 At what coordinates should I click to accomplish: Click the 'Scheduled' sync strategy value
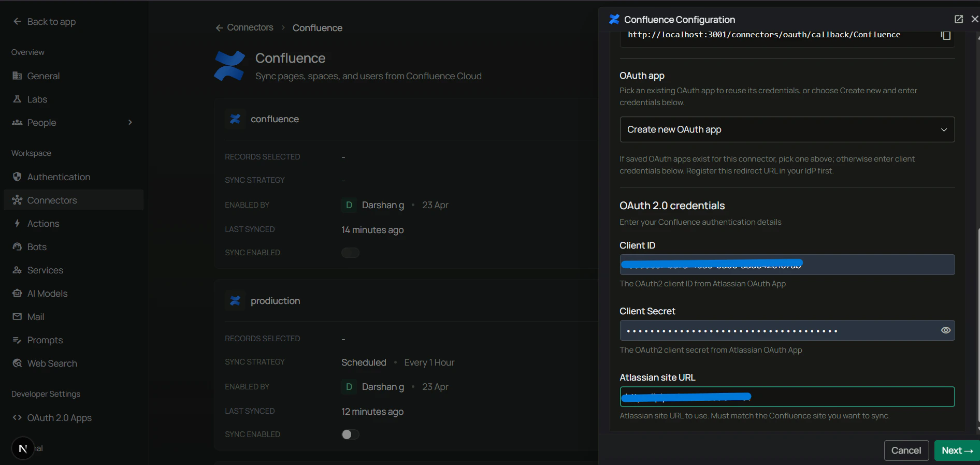pyautogui.click(x=364, y=362)
